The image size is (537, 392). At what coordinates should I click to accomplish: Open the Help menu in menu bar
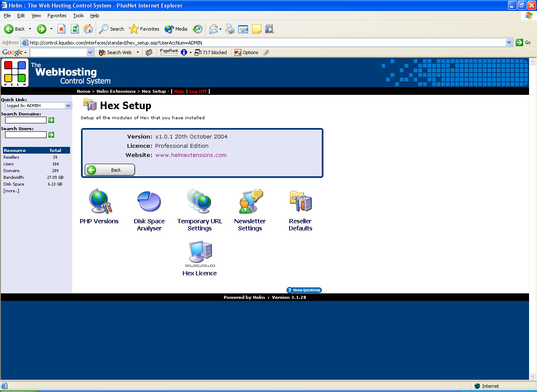coord(95,16)
